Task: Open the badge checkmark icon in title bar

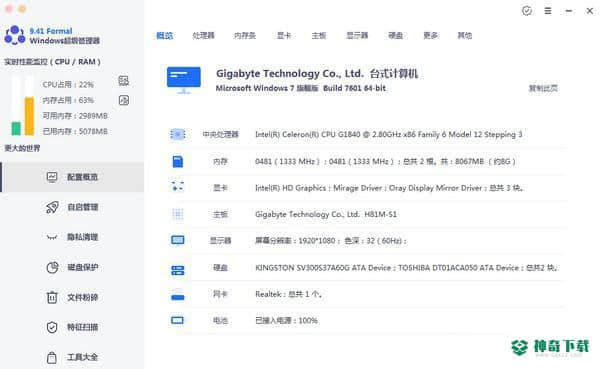Action: (527, 11)
